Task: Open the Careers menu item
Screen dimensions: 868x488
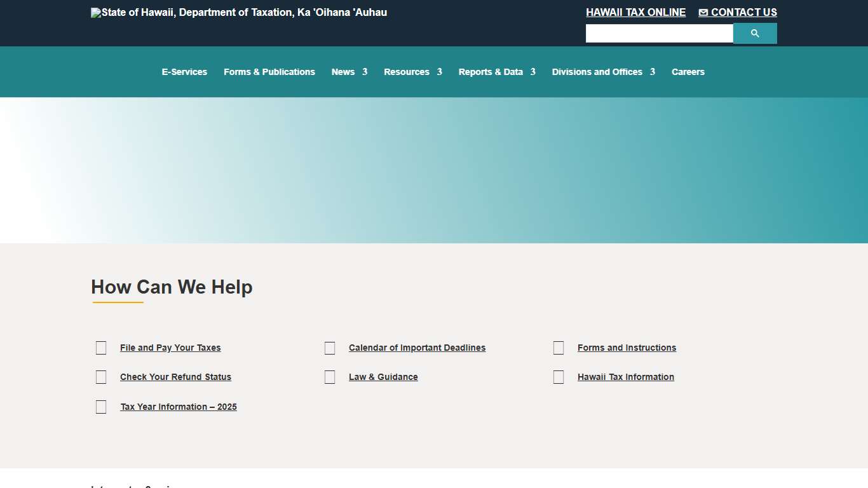Action: pos(688,72)
